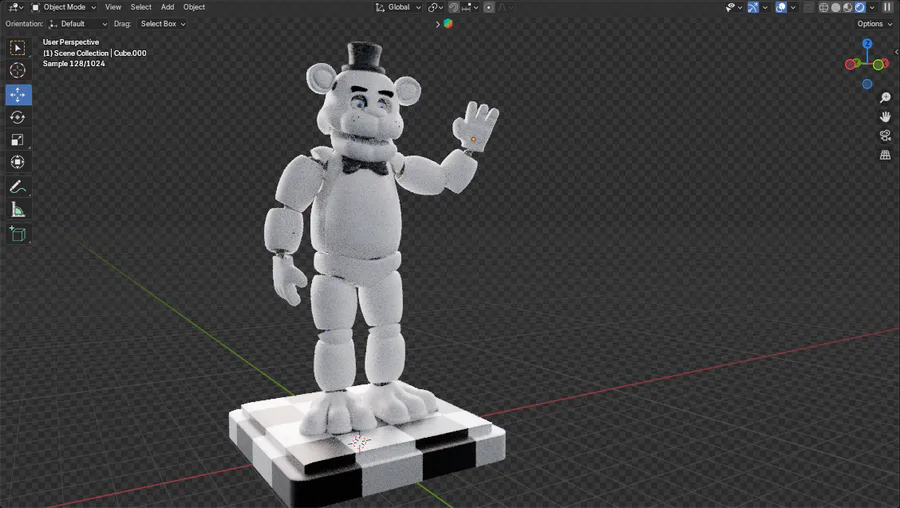Image resolution: width=900 pixels, height=508 pixels.
Task: Toggle show gizmos button
Action: pyautogui.click(x=753, y=7)
